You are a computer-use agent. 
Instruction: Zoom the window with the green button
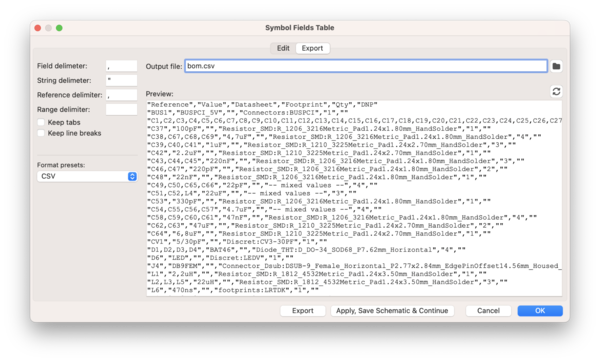(59, 28)
